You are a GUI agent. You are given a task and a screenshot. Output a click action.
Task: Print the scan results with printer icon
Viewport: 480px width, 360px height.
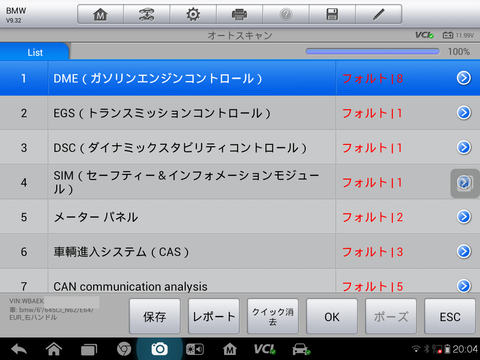point(239,14)
